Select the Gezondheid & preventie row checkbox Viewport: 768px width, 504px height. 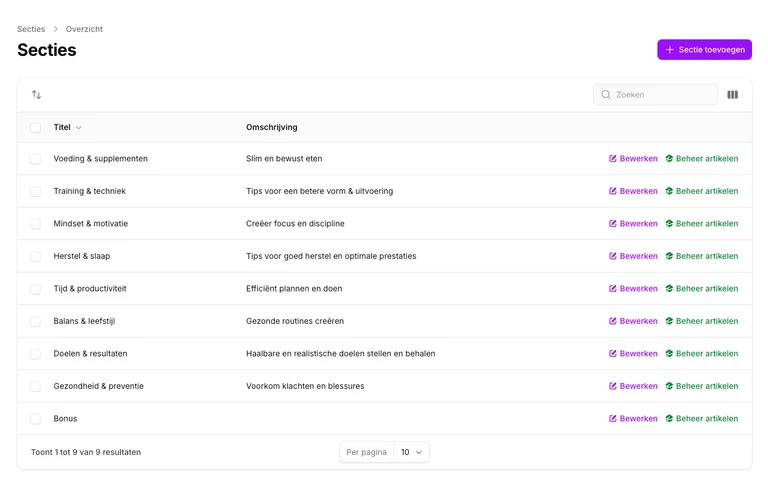coord(35,386)
